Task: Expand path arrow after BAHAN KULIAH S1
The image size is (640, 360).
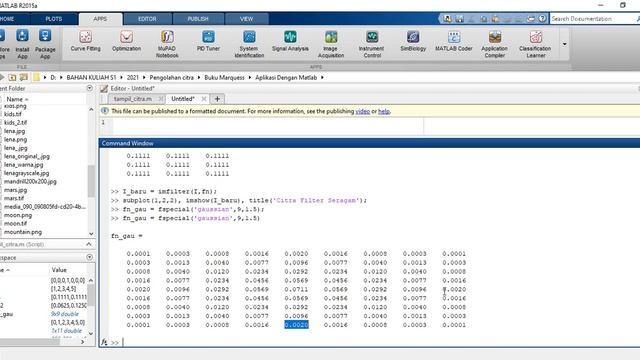Action: click(121, 78)
